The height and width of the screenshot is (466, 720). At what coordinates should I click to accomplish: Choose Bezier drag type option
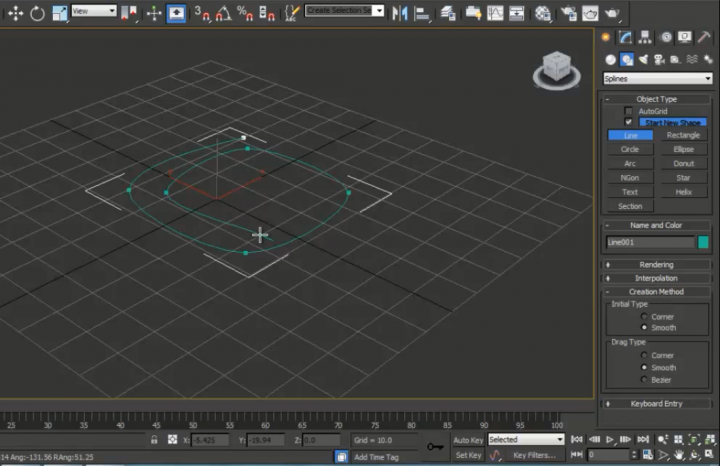pos(643,380)
